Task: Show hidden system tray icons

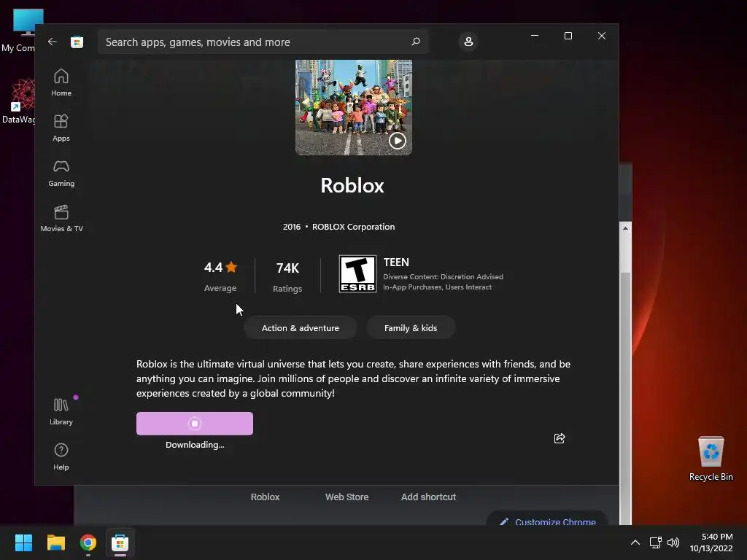Action: point(635,542)
